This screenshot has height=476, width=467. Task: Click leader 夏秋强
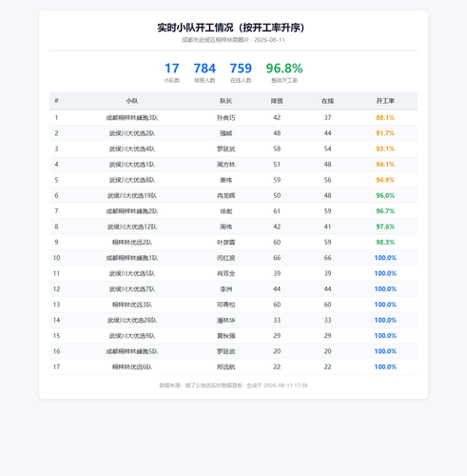tap(225, 335)
